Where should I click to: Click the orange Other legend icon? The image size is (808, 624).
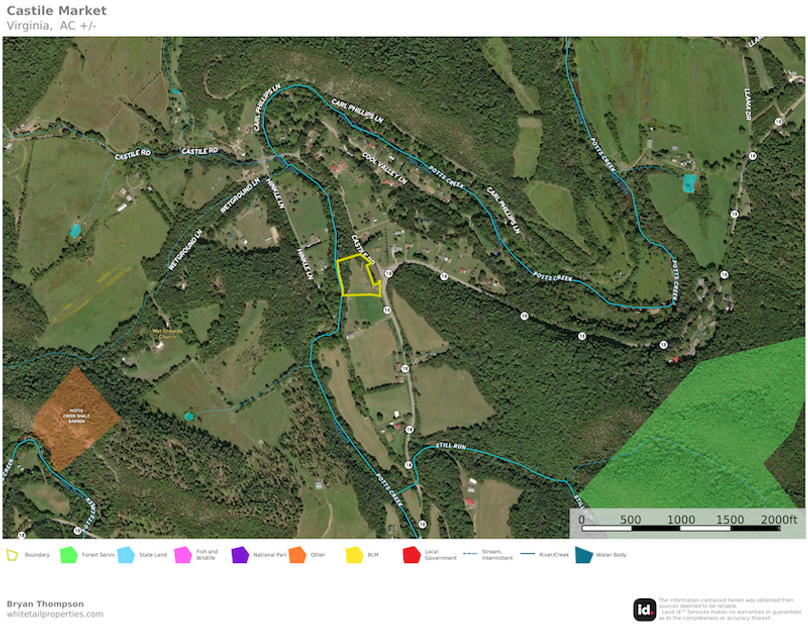click(x=298, y=554)
